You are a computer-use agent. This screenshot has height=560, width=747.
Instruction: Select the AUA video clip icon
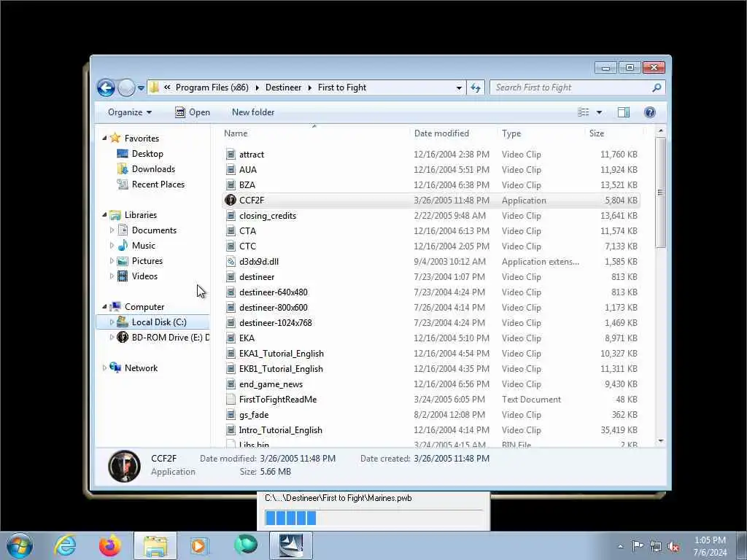click(231, 169)
